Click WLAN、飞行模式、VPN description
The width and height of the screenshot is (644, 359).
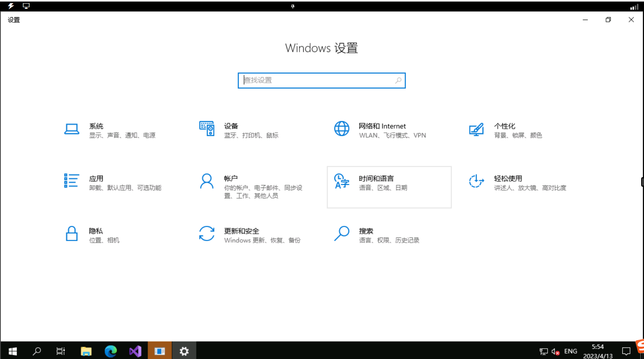[392, 136]
